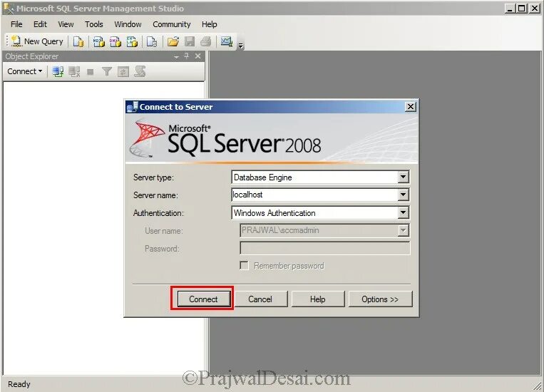Expand the Server name dropdown arrow
This screenshot has width=544, height=392.
click(403, 195)
